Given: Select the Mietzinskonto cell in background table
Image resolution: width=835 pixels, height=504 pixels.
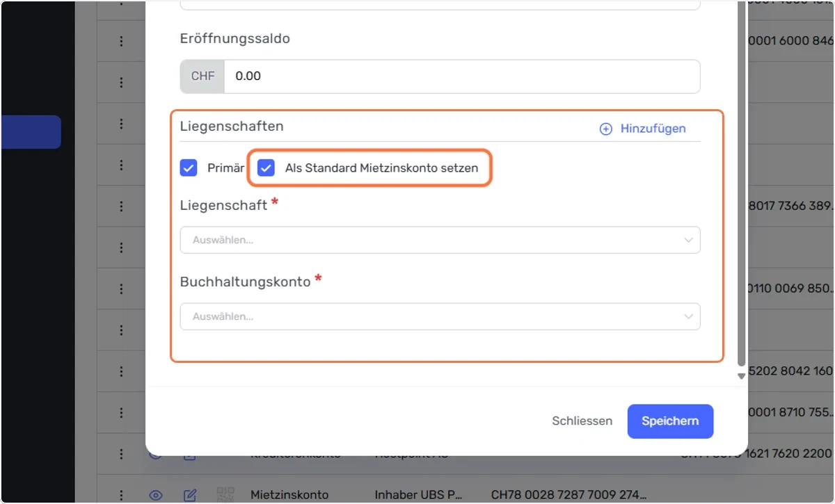Looking at the screenshot, I should click(x=289, y=495).
